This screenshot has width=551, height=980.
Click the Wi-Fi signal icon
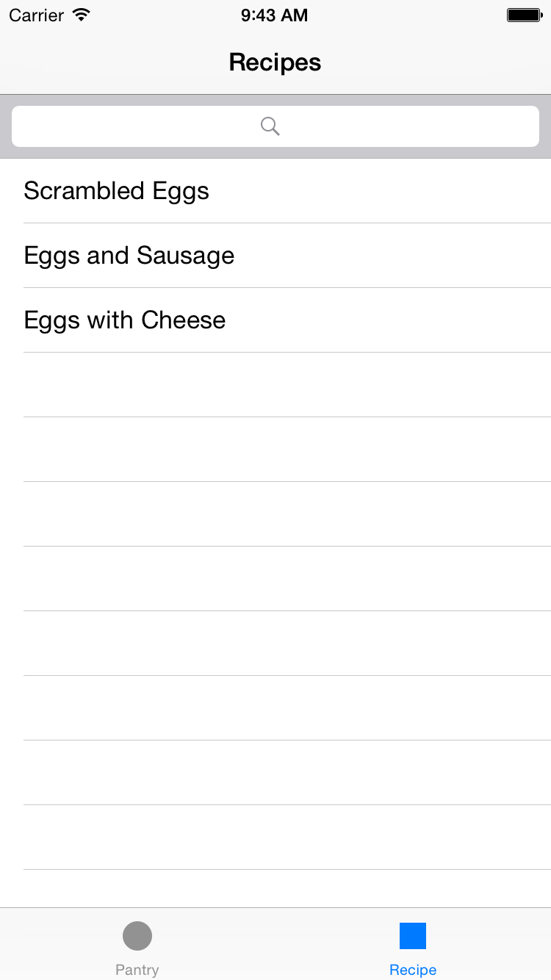pos(82,15)
